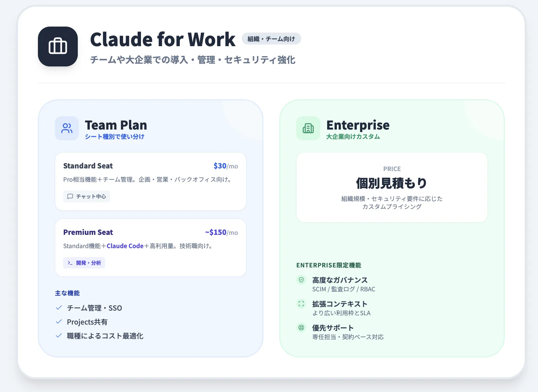Toggle the checkmark beside チーム管理・SSO
Screen dimensions: 538x392
tap(59, 308)
